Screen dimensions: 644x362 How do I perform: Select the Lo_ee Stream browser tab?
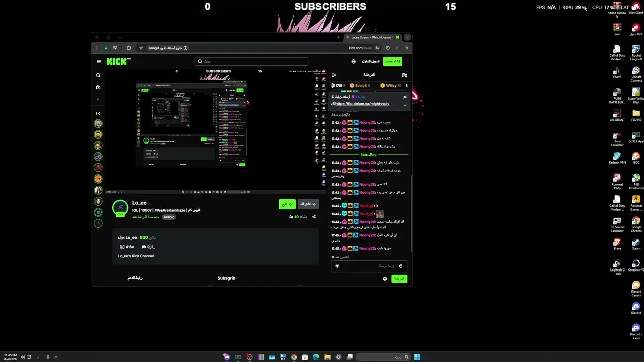click(372, 37)
